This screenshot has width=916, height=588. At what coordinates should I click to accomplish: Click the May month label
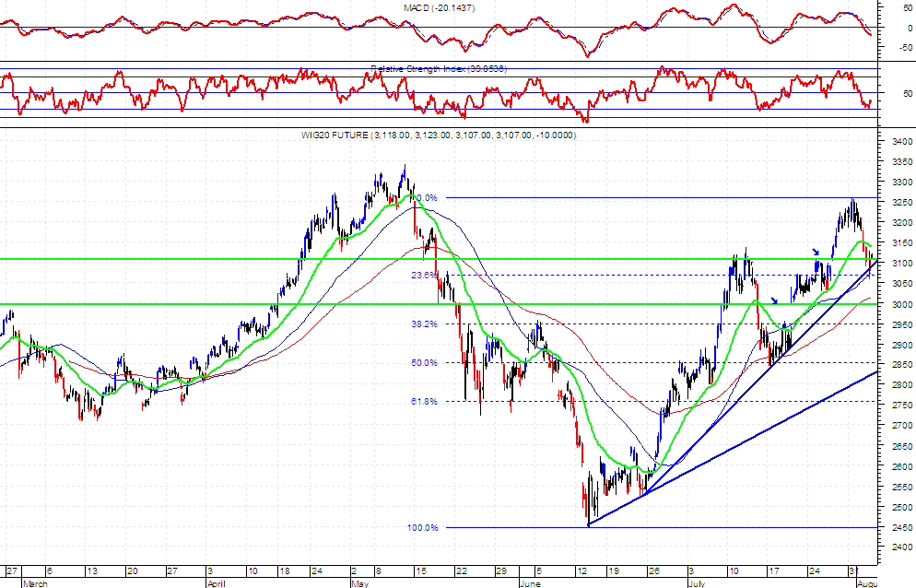(x=360, y=583)
